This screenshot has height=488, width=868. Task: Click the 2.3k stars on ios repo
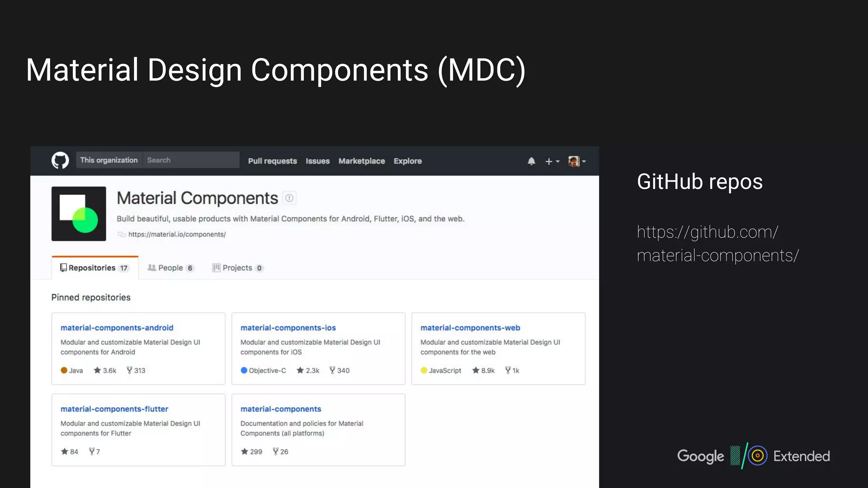click(x=308, y=370)
